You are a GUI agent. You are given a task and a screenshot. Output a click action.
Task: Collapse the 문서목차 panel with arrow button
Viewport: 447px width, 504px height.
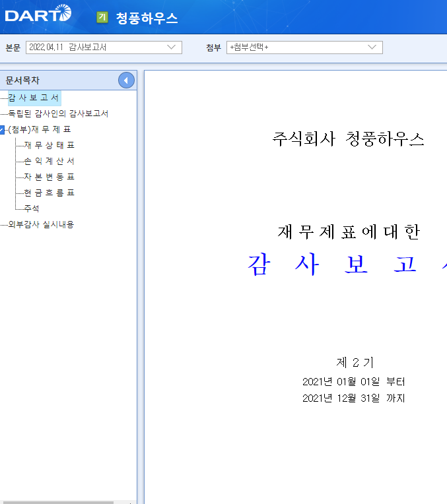[126, 80]
